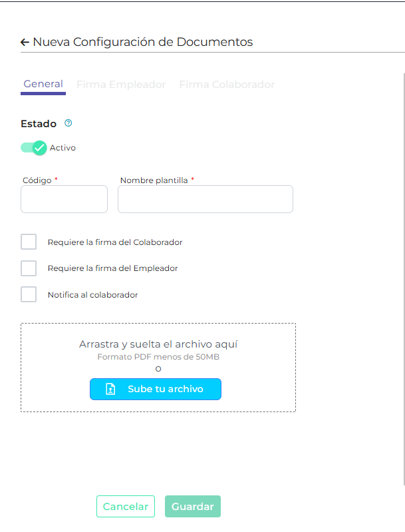The width and height of the screenshot is (405, 532).
Task: Click the 'Arrastra y suelta' drop zone text
Action: pyautogui.click(x=158, y=344)
